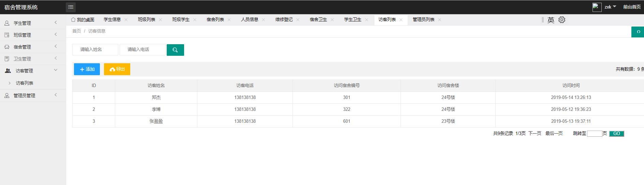644x185 pixels.
Task: Click the user avatar image
Action: (597, 7)
